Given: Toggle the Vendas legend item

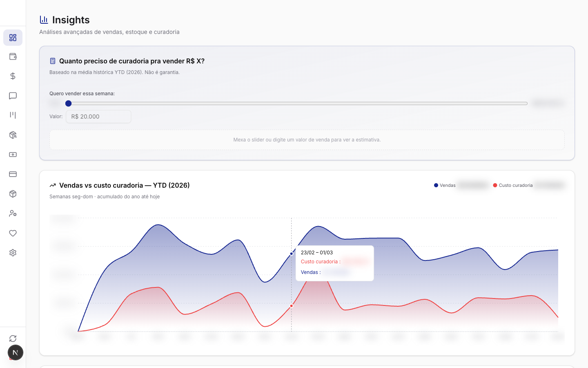Looking at the screenshot, I should [445, 185].
